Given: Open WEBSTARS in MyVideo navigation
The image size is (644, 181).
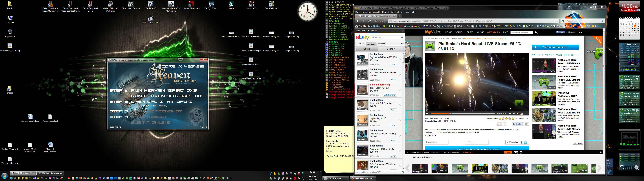Looking at the screenshot, I should (x=493, y=32).
